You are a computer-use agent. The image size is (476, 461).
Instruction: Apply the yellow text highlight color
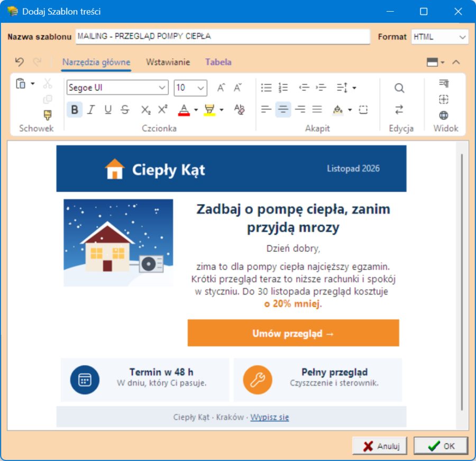click(209, 109)
